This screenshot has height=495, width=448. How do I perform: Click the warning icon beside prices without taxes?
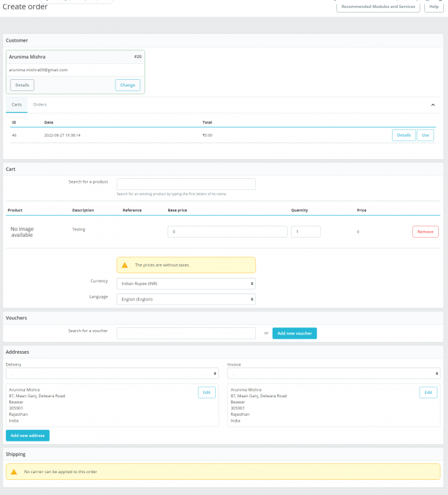pos(125,265)
